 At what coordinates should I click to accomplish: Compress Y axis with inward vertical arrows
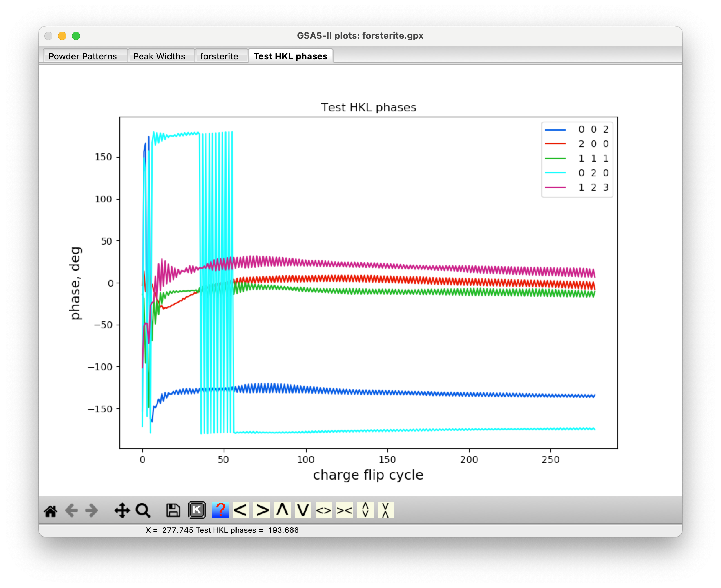pyautogui.click(x=386, y=510)
